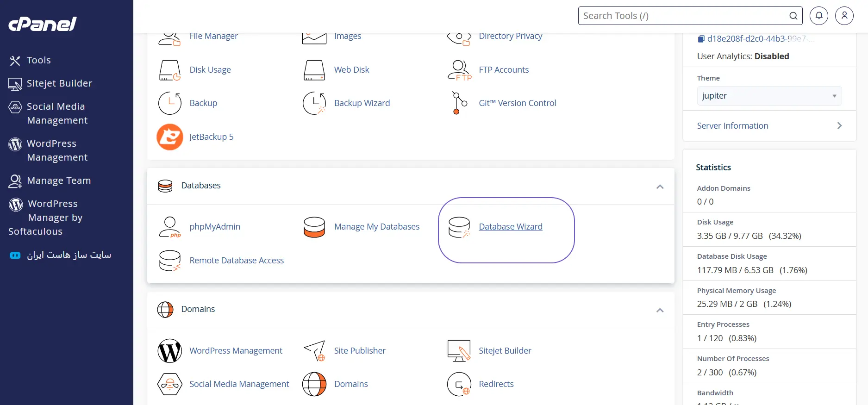Open the Backup Wizard link
Viewport: 868px width, 405px height.
(362, 103)
